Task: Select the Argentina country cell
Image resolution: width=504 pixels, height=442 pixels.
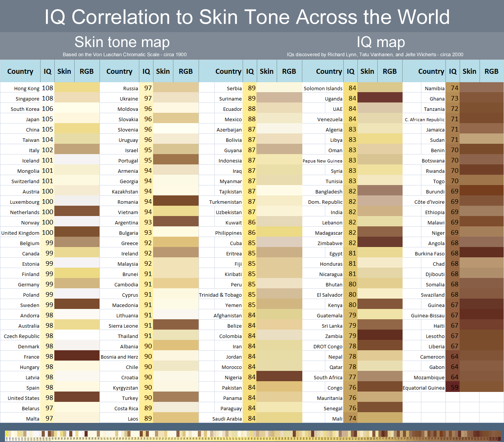Action: [119, 223]
